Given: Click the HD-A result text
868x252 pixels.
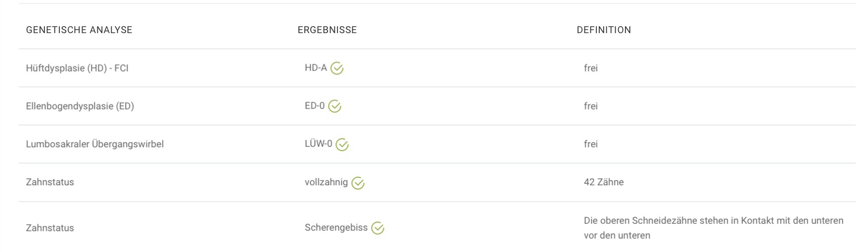Looking at the screenshot, I should 316,68.
